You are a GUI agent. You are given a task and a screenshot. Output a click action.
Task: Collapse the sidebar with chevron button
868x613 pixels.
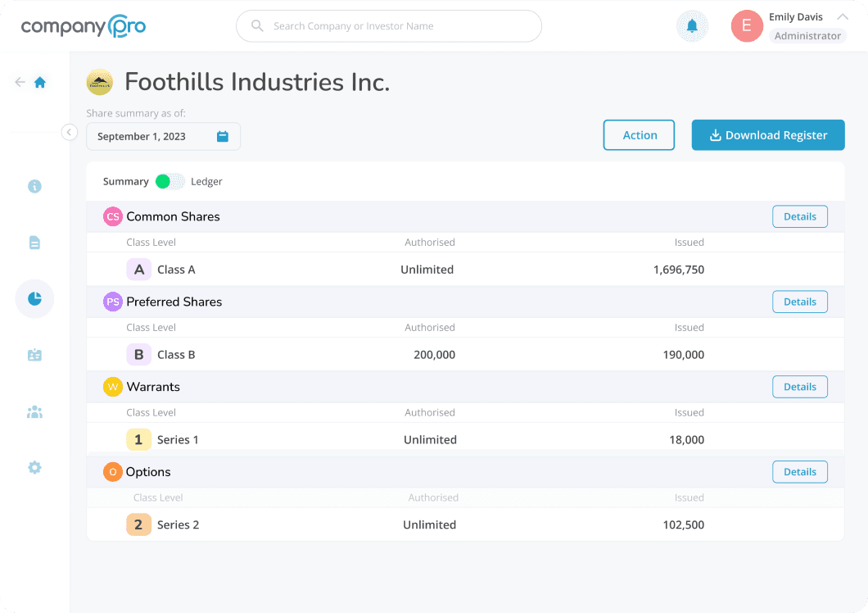click(70, 132)
